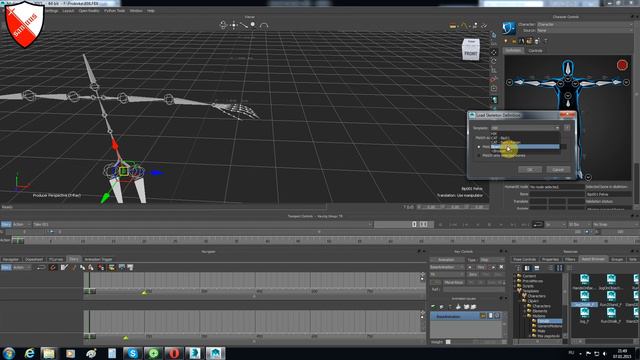Click the rotate arc icon in viewer toolbar

[x=264, y=25]
